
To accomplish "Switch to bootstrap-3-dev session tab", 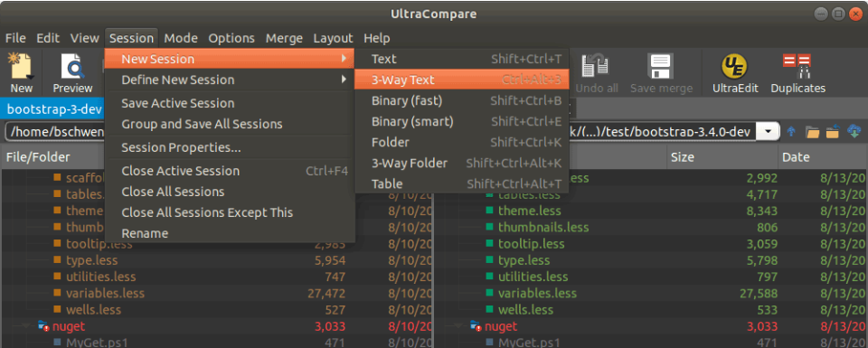I will click(x=53, y=109).
